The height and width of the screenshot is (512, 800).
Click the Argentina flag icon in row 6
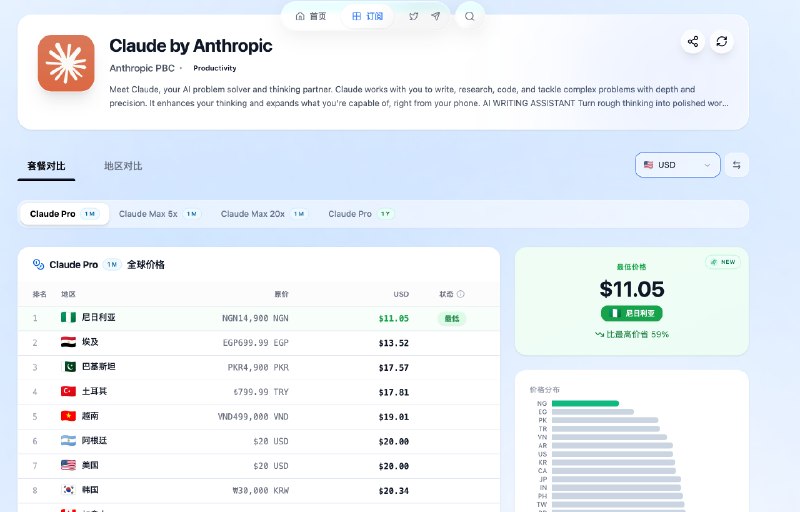(x=68, y=441)
